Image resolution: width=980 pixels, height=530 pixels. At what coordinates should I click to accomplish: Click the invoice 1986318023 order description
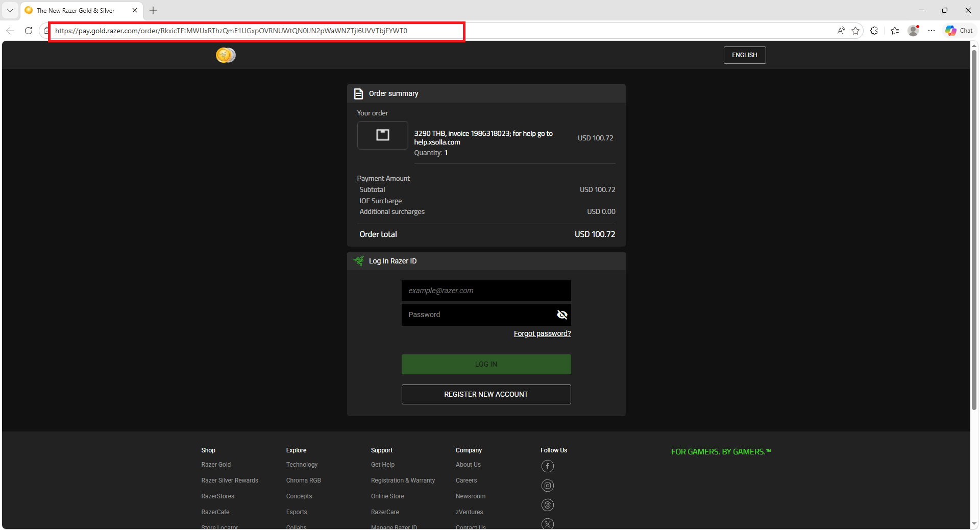coord(483,138)
